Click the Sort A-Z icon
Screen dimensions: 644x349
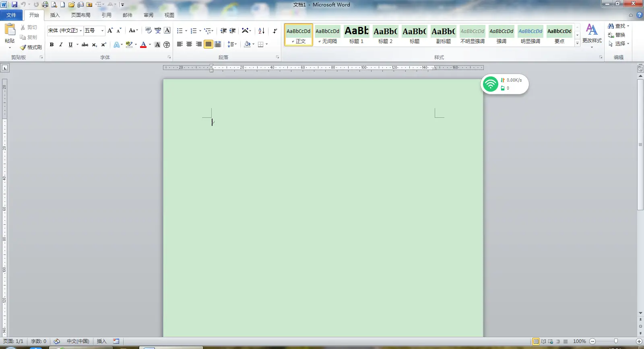(261, 31)
